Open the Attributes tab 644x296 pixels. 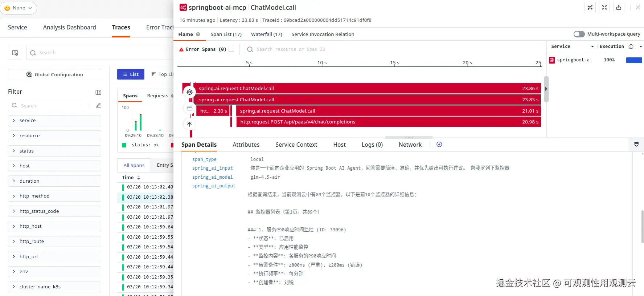[x=246, y=145]
